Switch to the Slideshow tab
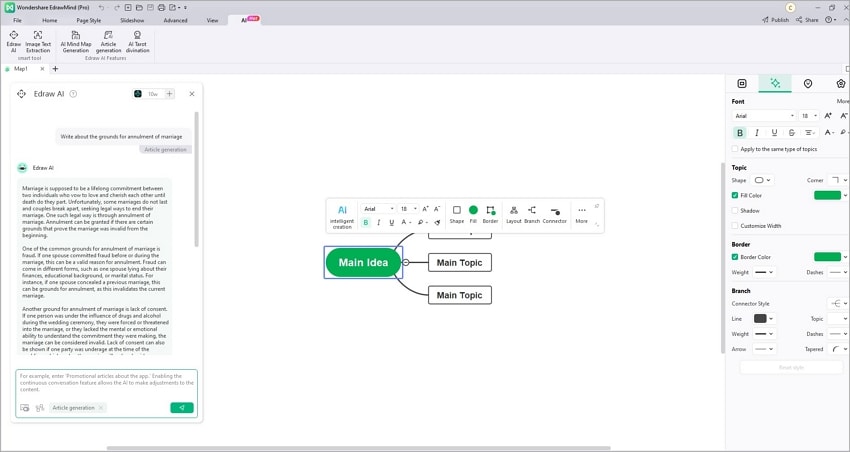The width and height of the screenshot is (850, 452). pyautogui.click(x=132, y=20)
